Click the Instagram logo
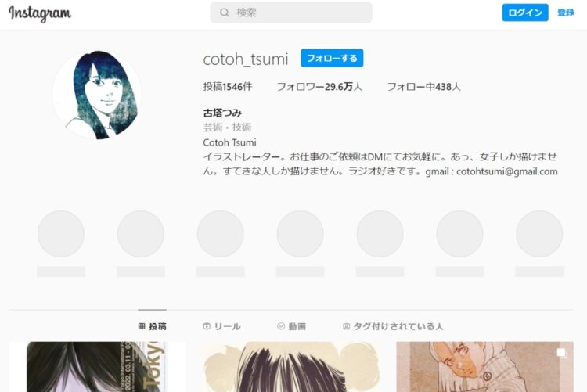Image resolution: width=587 pixels, height=392 pixels. point(40,13)
